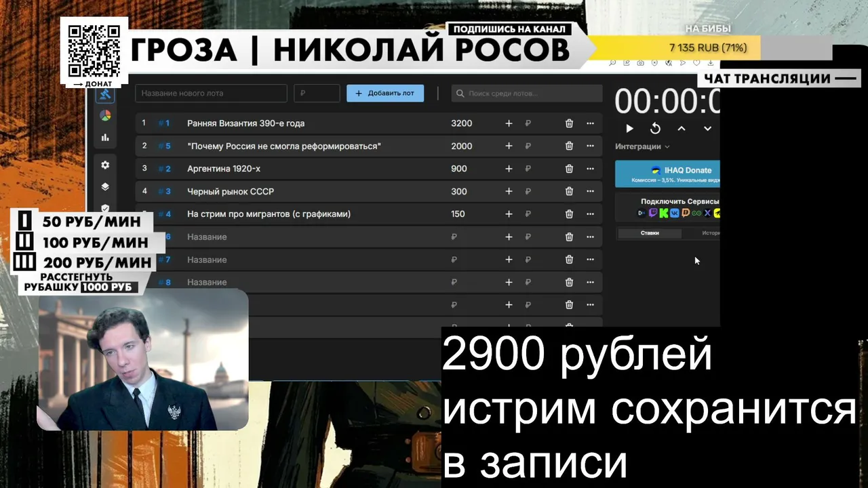Increase timer with up chevron
868x488 pixels.
coord(682,128)
